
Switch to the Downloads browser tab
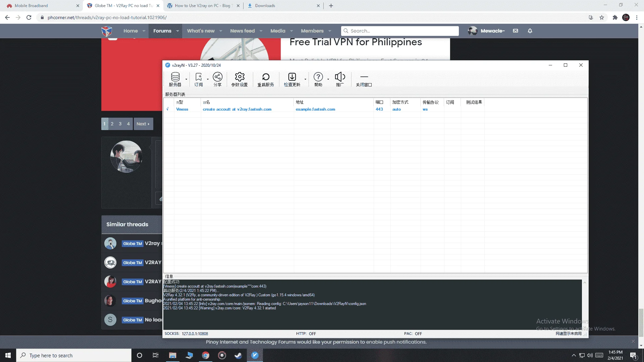283,6
